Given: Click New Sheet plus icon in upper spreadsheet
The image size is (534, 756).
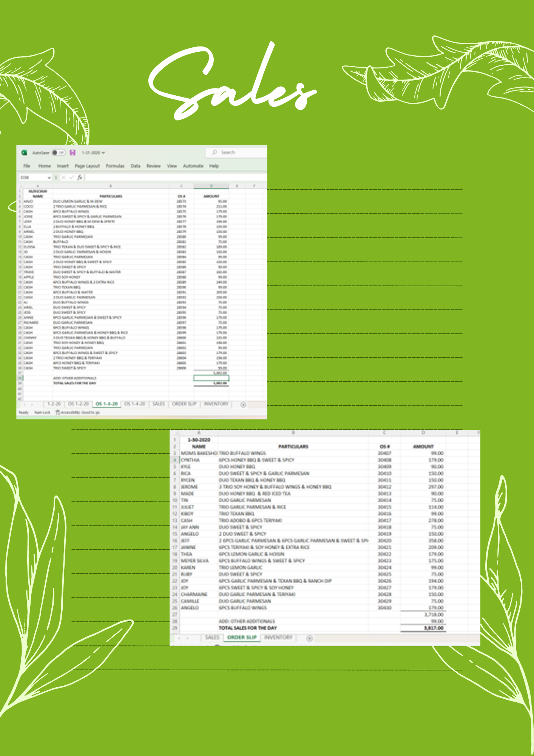Looking at the screenshot, I should [244, 405].
